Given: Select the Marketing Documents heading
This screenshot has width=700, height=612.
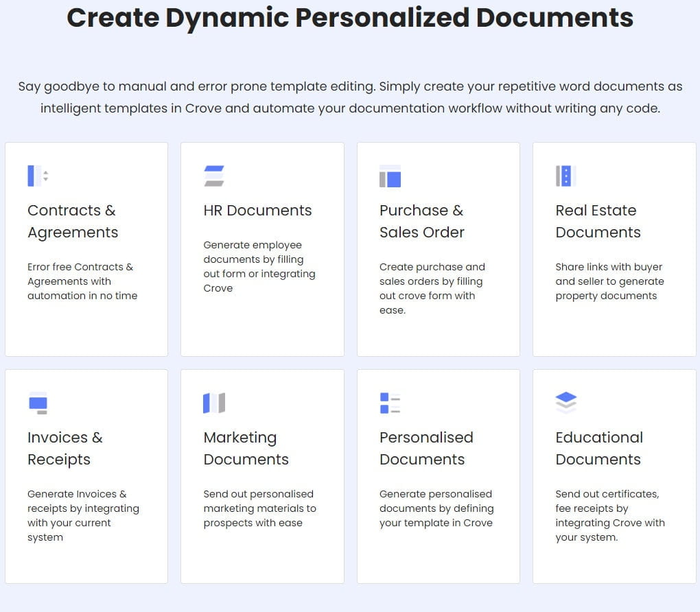Looking at the screenshot, I should [246, 448].
